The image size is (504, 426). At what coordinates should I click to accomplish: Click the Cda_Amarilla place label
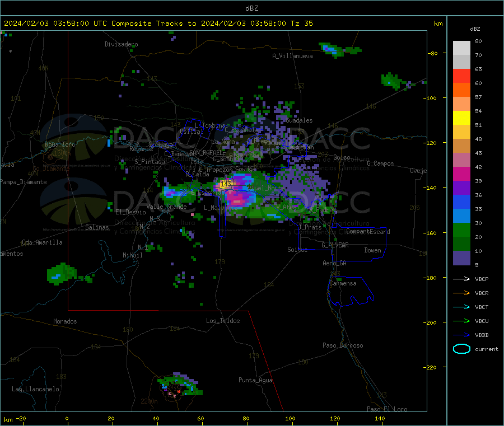42,242
